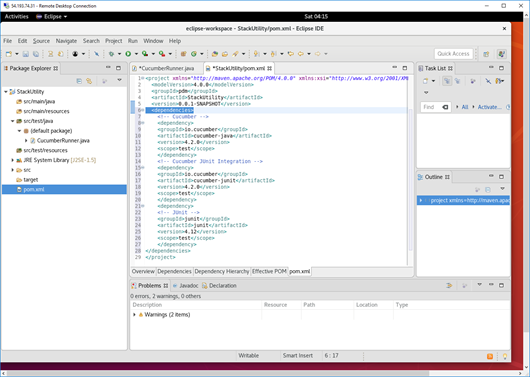
Task: Click the clear Find field icon
Action: (445, 107)
